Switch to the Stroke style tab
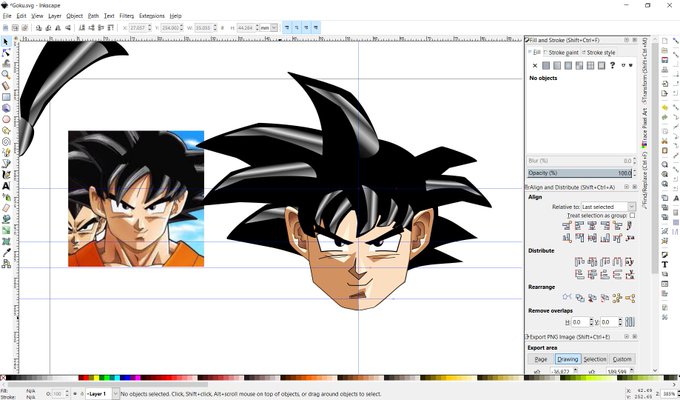 coord(598,52)
